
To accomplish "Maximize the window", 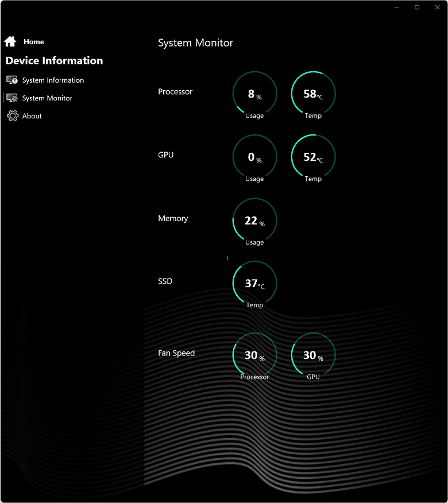I will (x=417, y=7).
